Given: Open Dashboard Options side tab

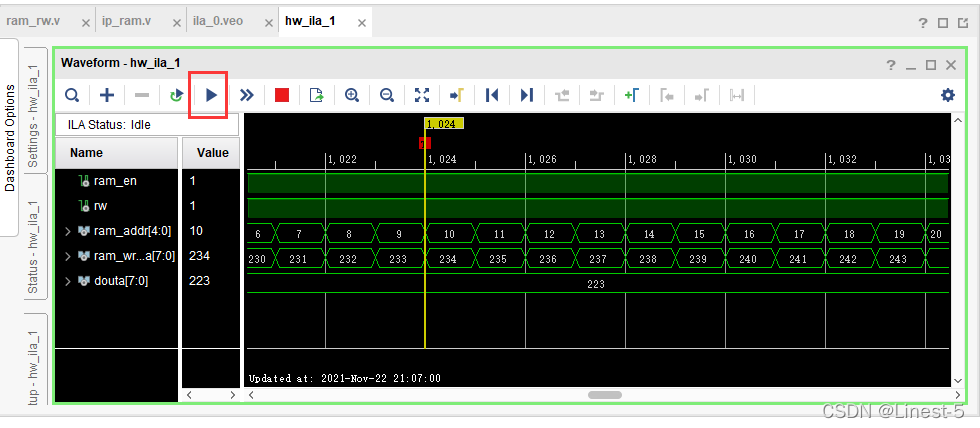Looking at the screenshot, I should [9, 137].
